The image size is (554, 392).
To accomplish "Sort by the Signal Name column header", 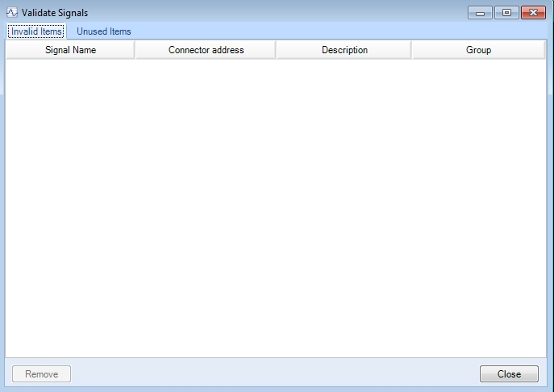I will [x=70, y=50].
